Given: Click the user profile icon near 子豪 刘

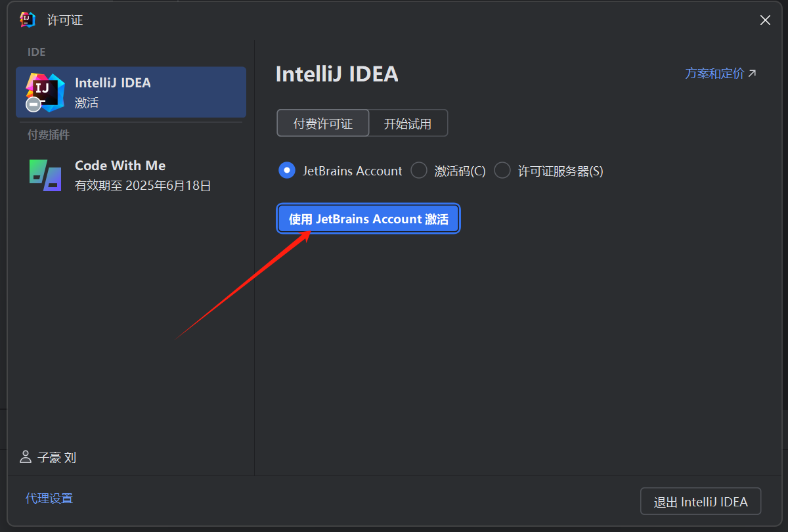Looking at the screenshot, I should coord(26,456).
